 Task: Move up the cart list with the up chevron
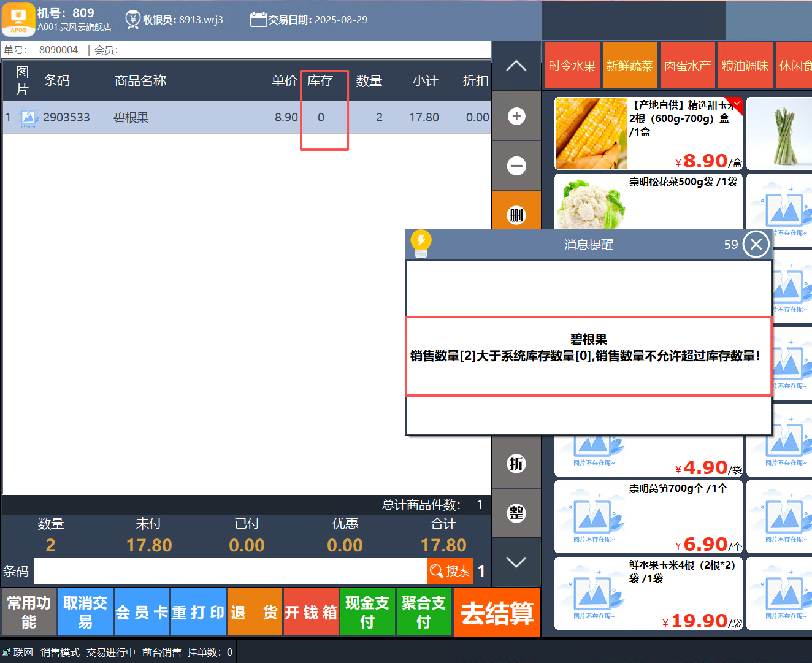[516, 66]
